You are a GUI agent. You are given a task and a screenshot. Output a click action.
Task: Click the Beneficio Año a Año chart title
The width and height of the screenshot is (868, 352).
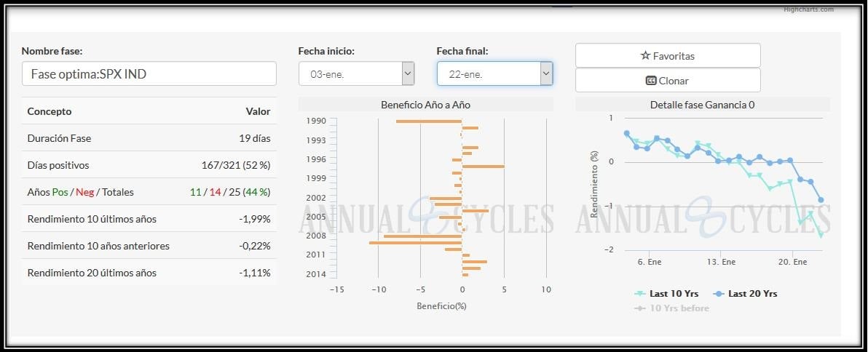click(425, 105)
